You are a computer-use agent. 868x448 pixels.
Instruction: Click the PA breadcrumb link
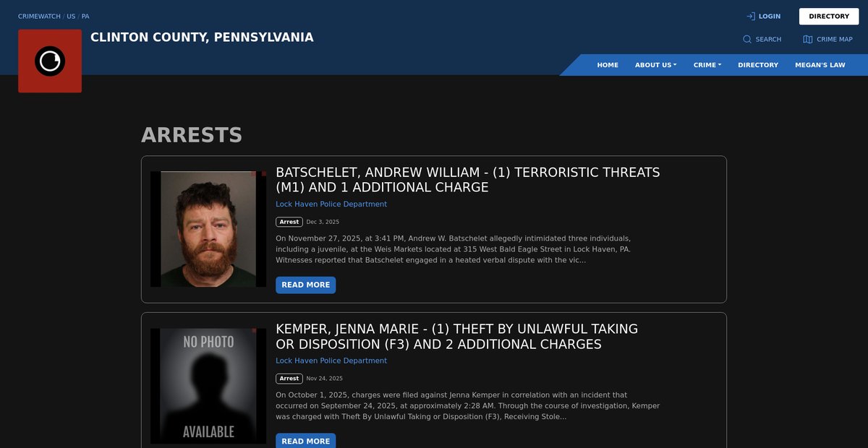pos(85,16)
